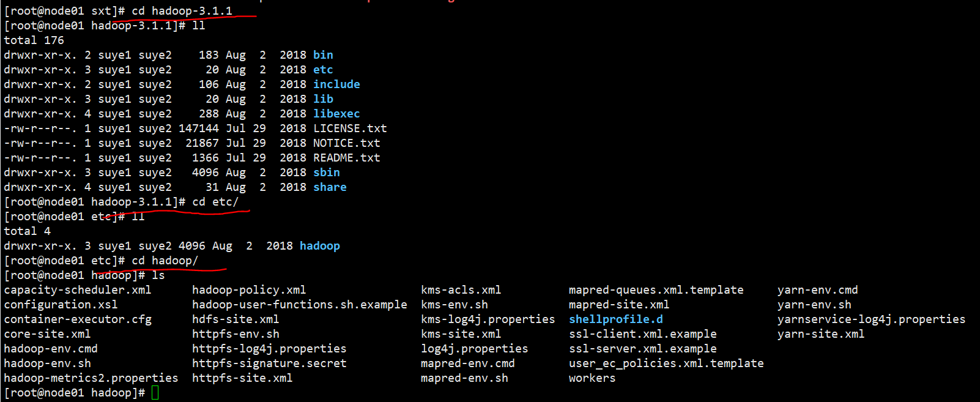Click the 'sbin' directory name
Image resolution: width=980 pixels, height=402 pixels.
[327, 173]
